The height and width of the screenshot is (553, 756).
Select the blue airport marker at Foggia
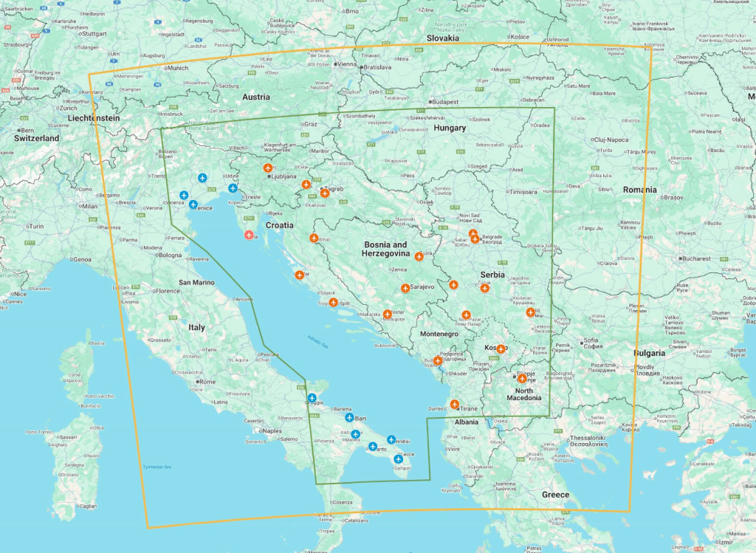[x=312, y=399]
